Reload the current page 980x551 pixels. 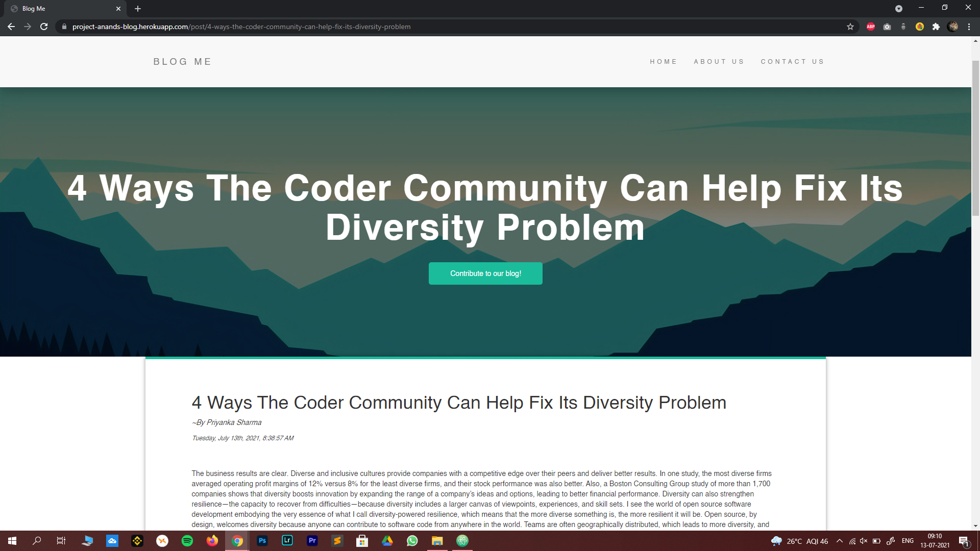pos(44,27)
